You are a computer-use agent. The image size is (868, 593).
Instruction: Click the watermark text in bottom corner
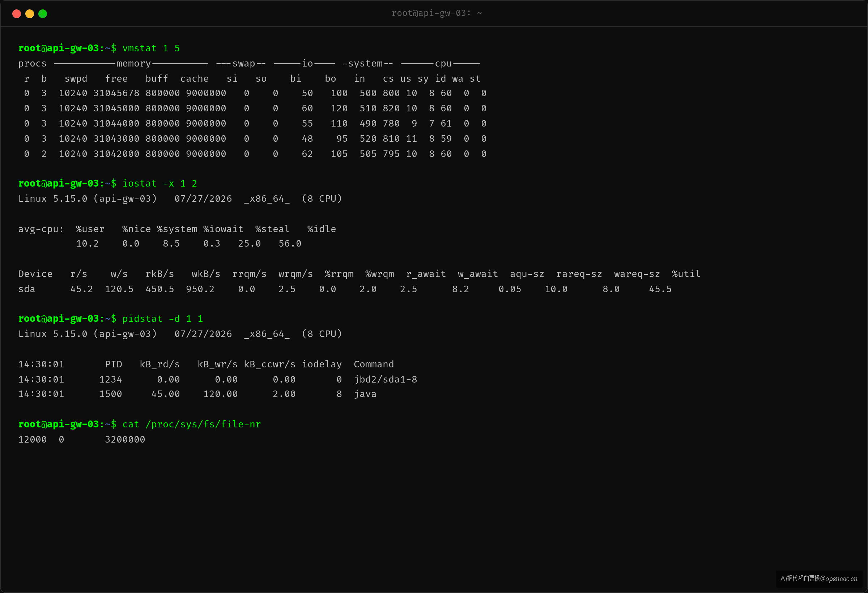(819, 579)
